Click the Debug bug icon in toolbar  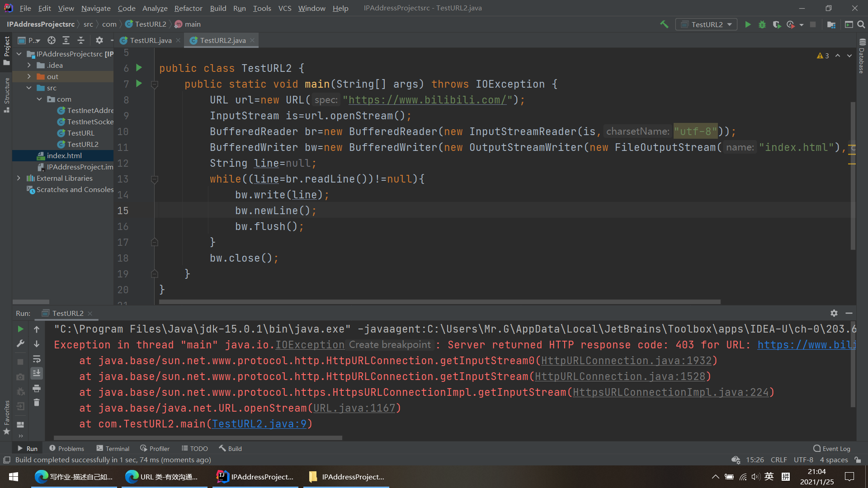click(x=762, y=24)
